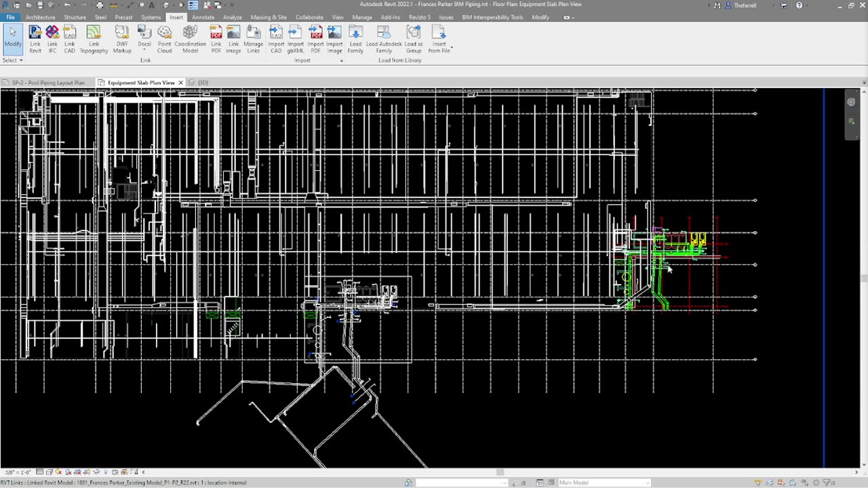Switch to the Systems ribbon tab

click(151, 17)
